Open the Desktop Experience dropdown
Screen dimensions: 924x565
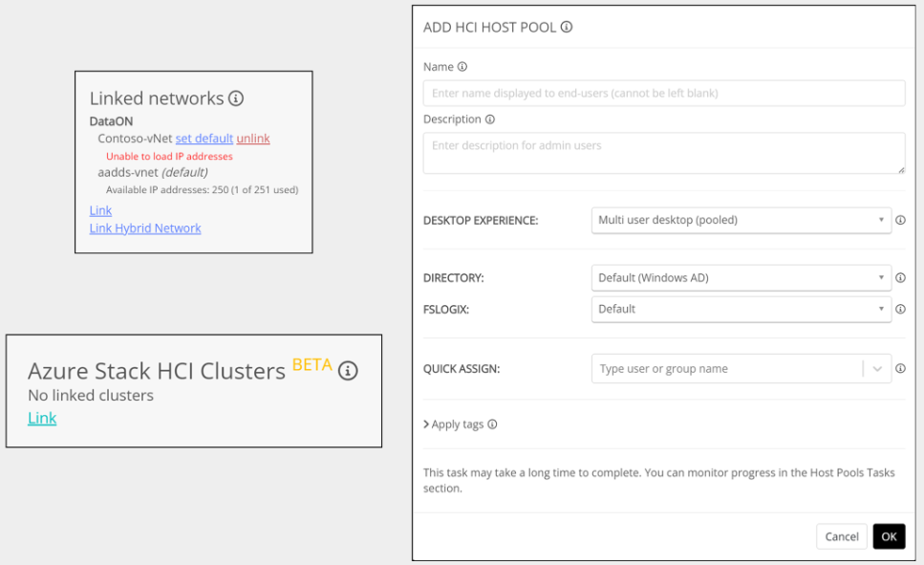741,220
